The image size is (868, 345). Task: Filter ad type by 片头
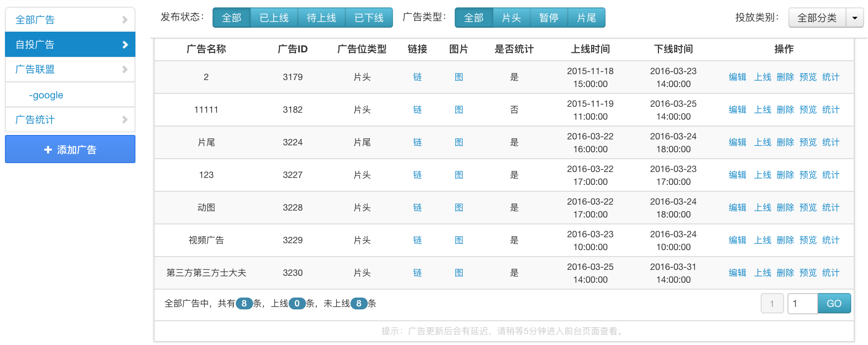(511, 18)
